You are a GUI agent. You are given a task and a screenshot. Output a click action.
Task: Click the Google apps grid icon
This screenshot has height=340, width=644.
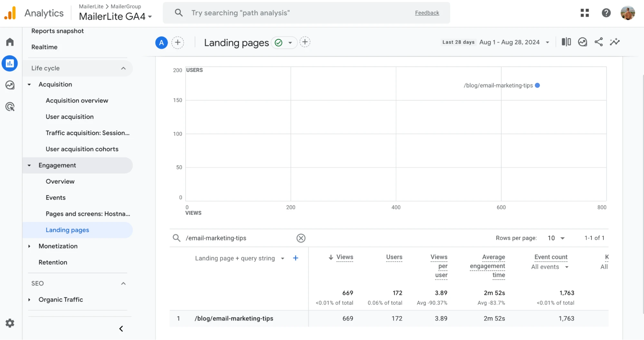584,13
